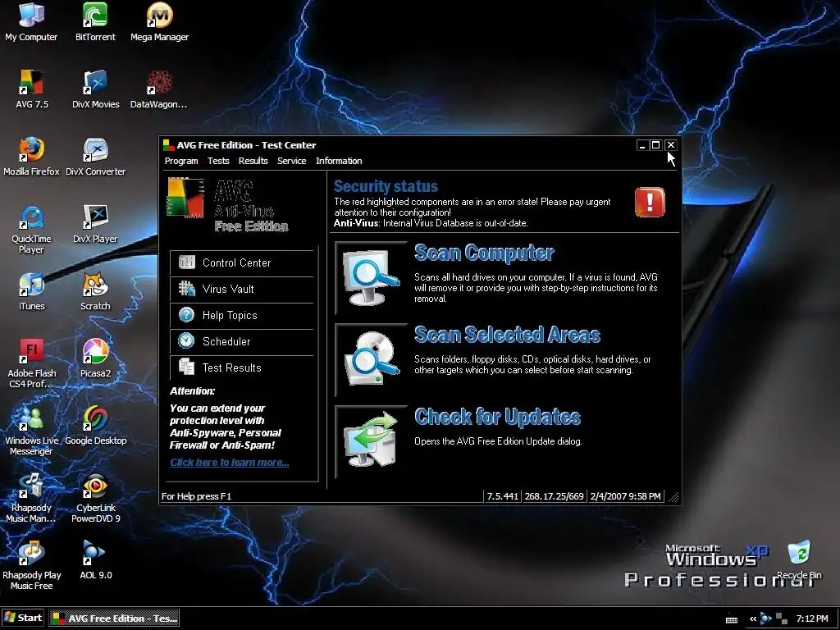Screen dimensions: 840x630
Task: Open the Results menu
Action: click(253, 161)
